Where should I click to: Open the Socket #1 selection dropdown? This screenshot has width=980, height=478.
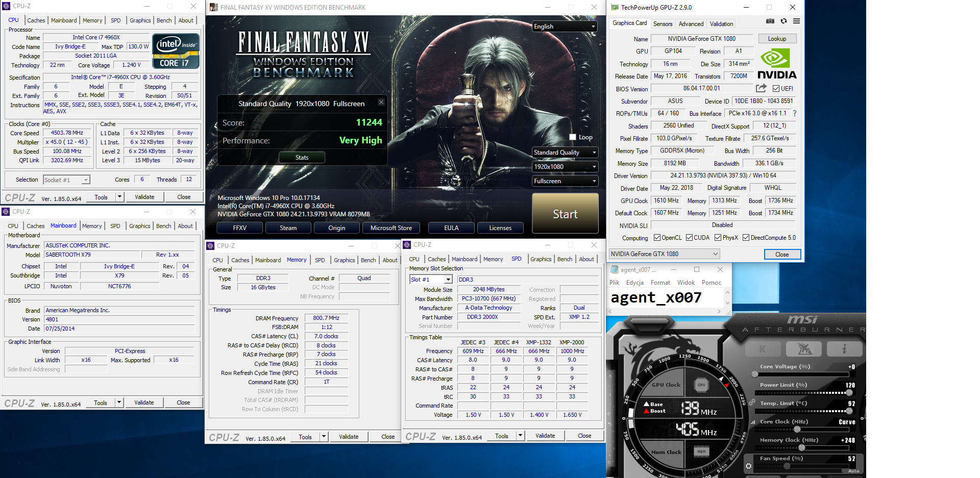coord(67,180)
